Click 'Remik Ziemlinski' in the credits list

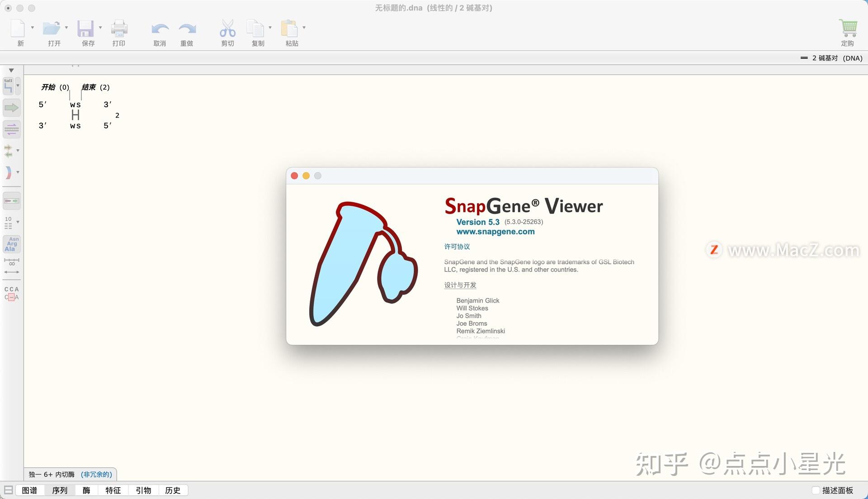[x=481, y=331]
